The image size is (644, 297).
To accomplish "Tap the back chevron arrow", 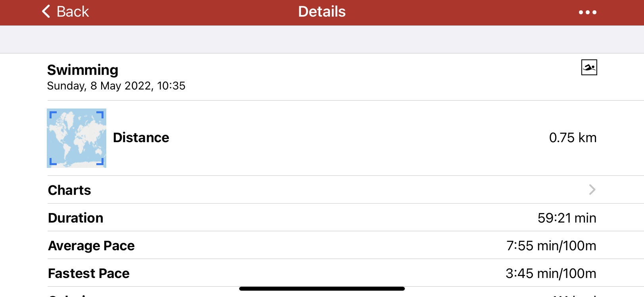I will [x=46, y=11].
